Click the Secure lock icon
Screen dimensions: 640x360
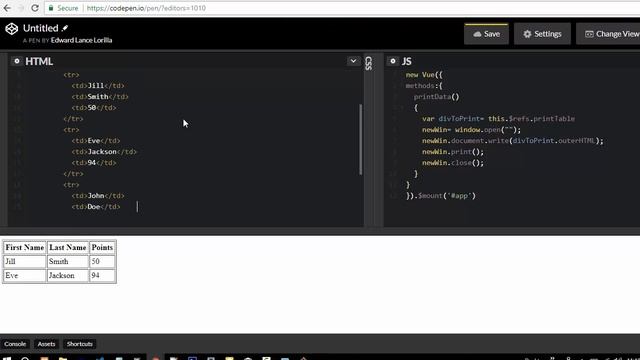51,8
